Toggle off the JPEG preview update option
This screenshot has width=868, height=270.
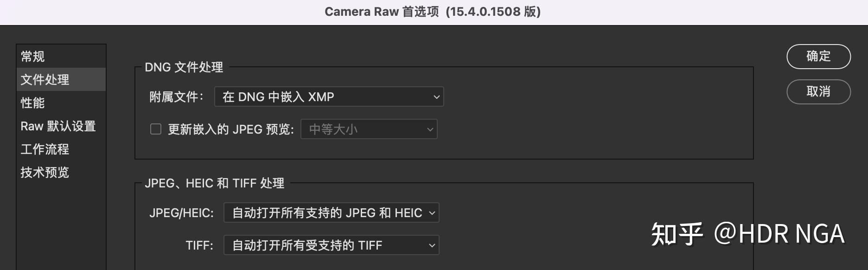155,129
